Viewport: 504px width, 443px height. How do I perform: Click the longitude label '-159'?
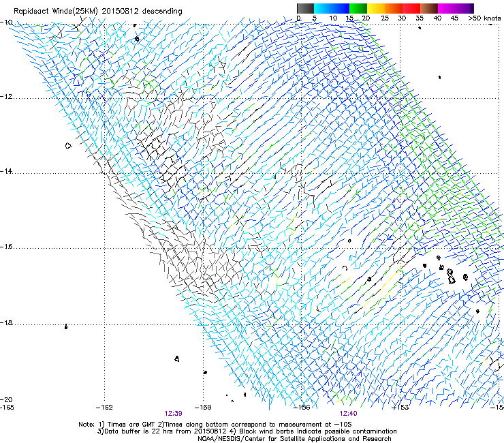pos(203,408)
